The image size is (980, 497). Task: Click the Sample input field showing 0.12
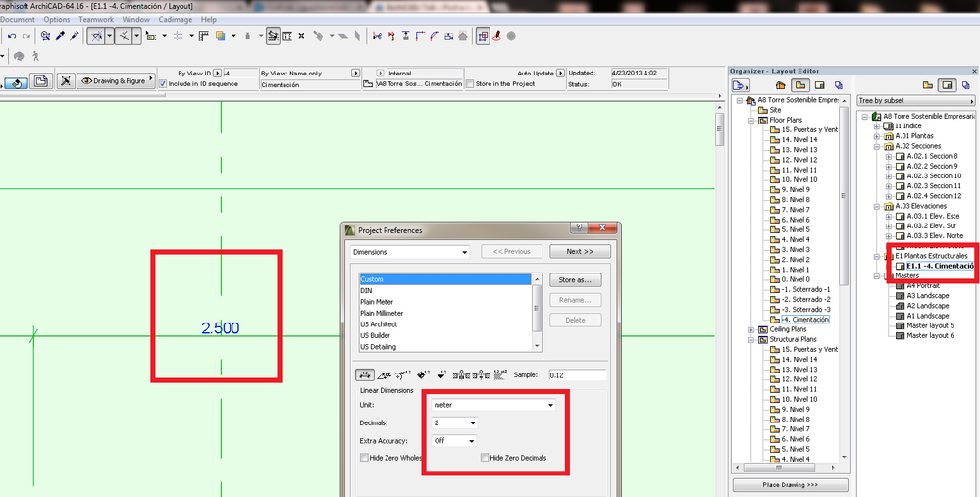tap(578, 375)
